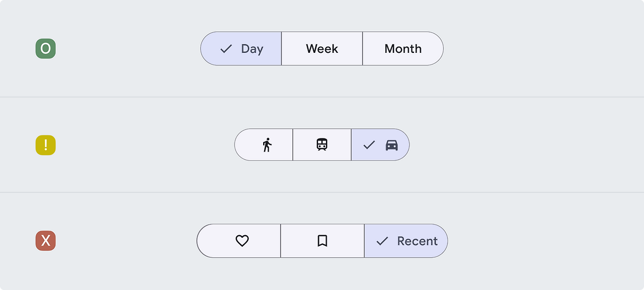The height and width of the screenshot is (290, 644).
Task: Click the word 'Recent'
Action: 417,241
